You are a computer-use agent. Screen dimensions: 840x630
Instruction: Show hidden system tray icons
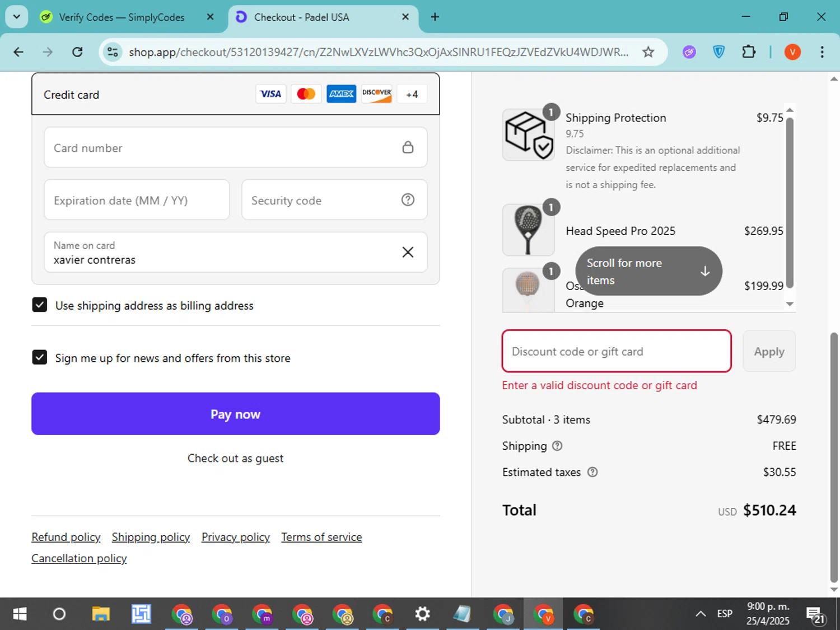point(700,614)
